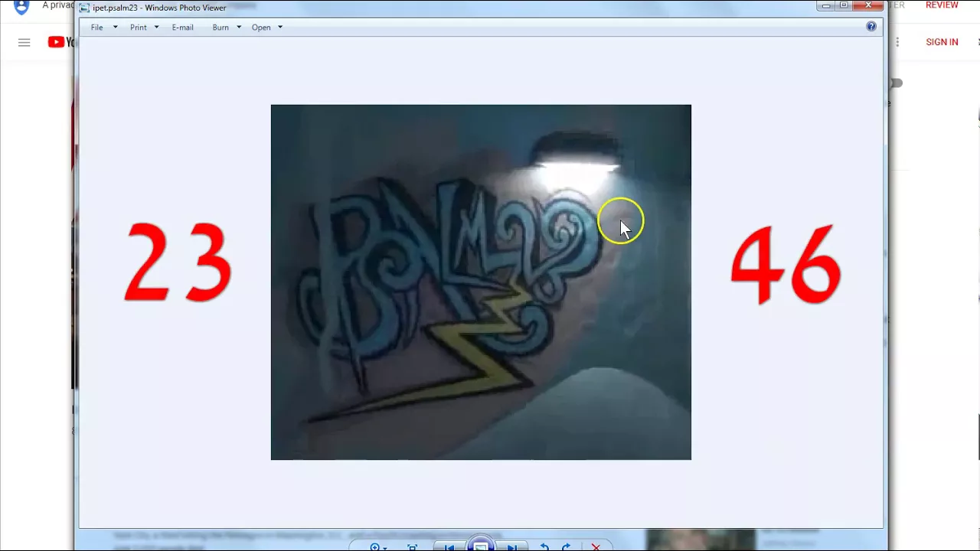Open the YouTube hamburger menu in browser

click(24, 42)
